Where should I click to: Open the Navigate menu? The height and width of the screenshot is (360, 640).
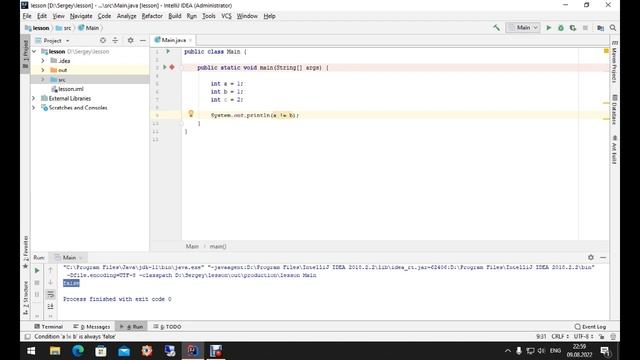click(x=81, y=16)
